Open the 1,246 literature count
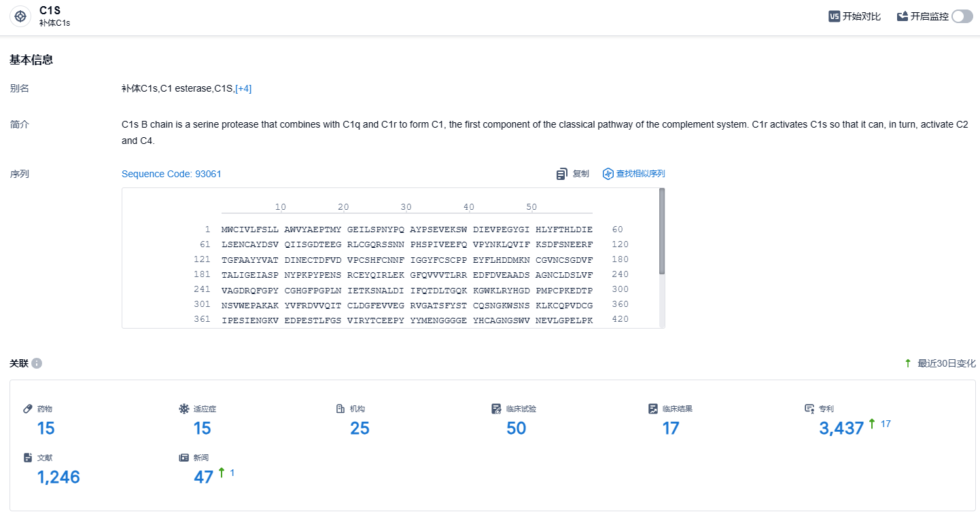 point(58,477)
